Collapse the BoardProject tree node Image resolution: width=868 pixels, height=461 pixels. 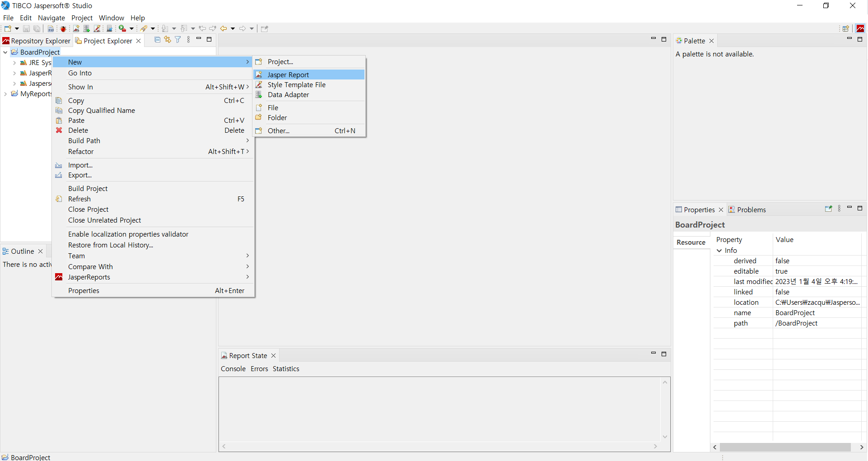(x=5, y=52)
